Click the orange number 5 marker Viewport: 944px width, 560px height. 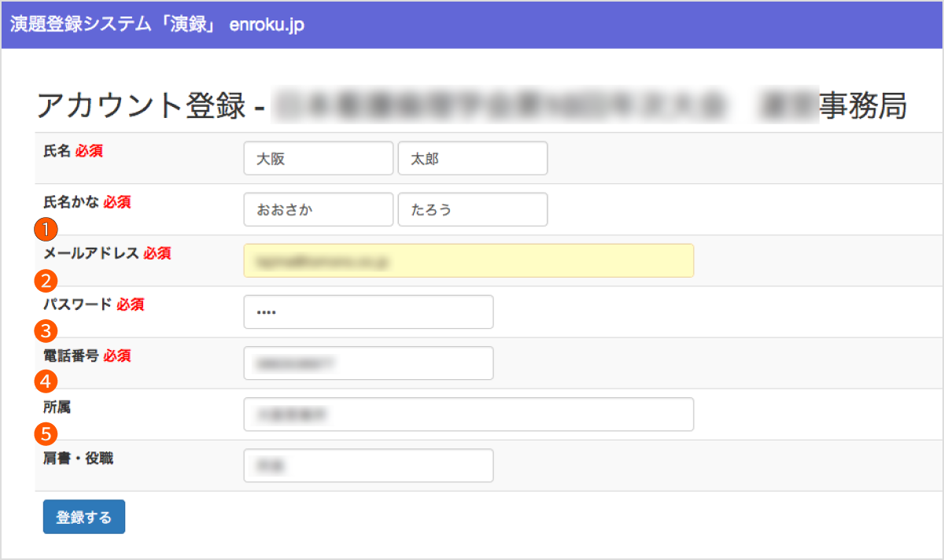point(46,433)
